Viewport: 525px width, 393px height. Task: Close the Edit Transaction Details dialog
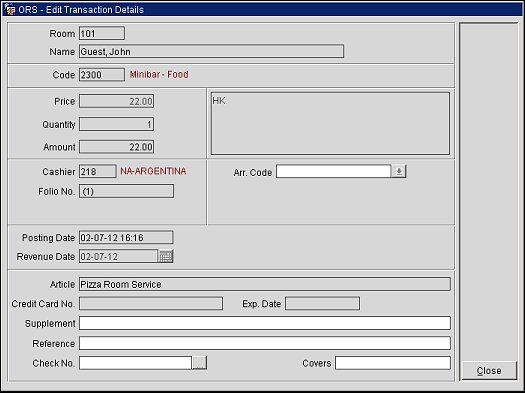tap(489, 371)
